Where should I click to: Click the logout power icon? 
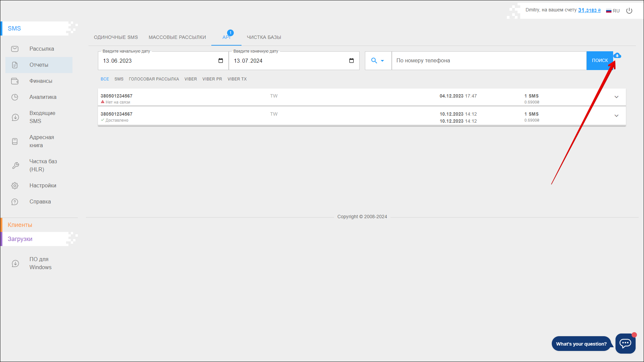tap(629, 11)
